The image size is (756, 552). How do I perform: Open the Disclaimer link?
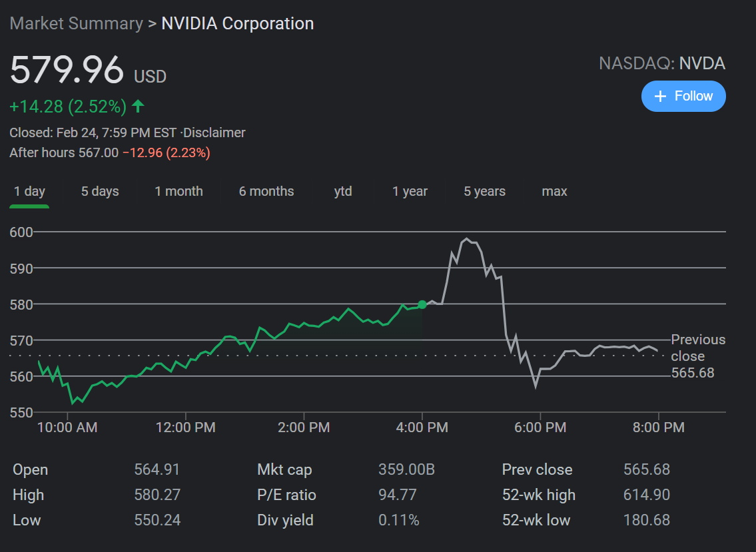click(x=214, y=133)
